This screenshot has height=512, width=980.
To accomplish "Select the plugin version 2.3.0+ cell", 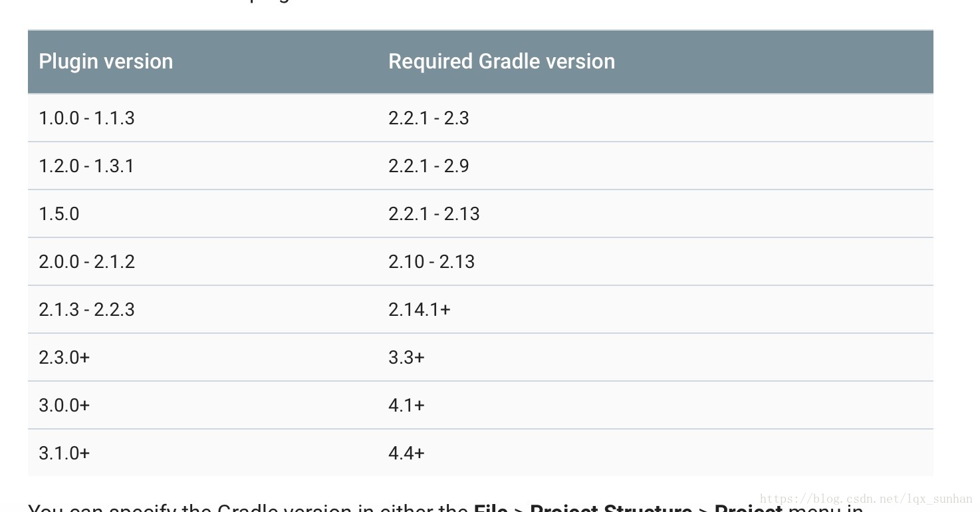I will [x=64, y=358].
